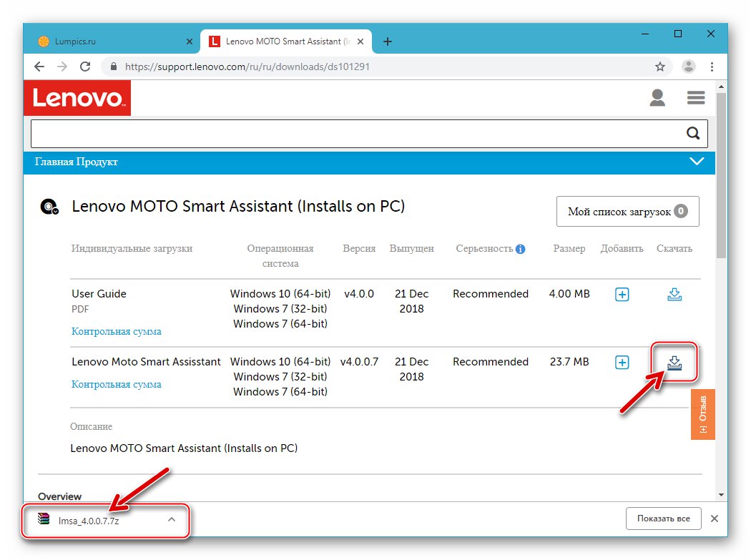This screenshot has height=560, width=751.
Task: Add Lenovo Moto Smart Assistant to download list
Action: click(x=622, y=362)
